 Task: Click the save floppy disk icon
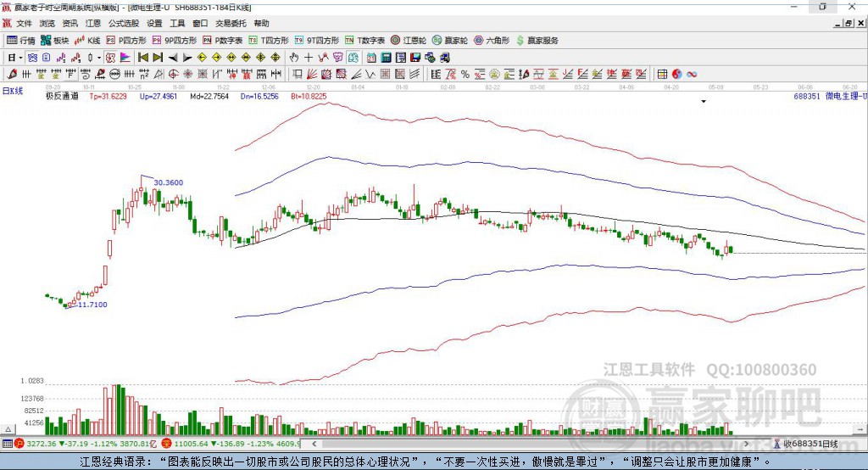[415, 58]
